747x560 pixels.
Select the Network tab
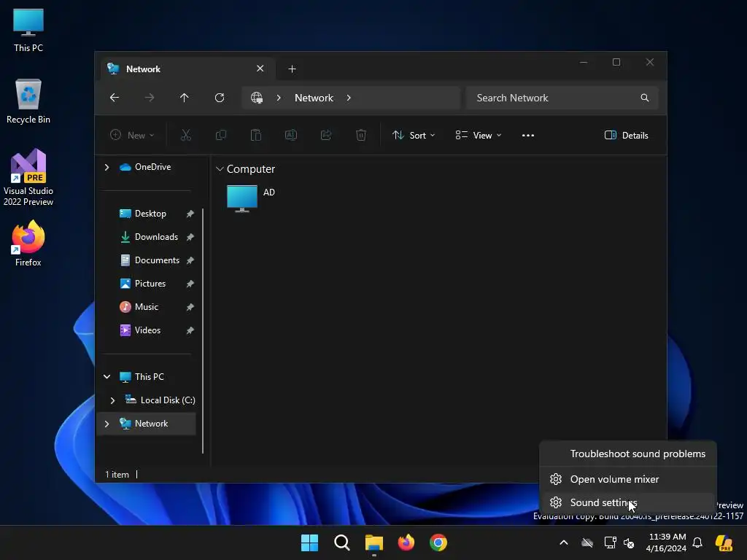(188, 69)
